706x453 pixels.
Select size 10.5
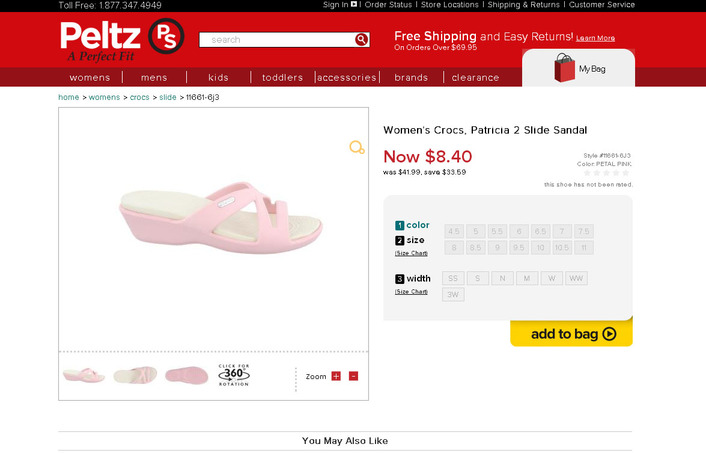(562, 247)
